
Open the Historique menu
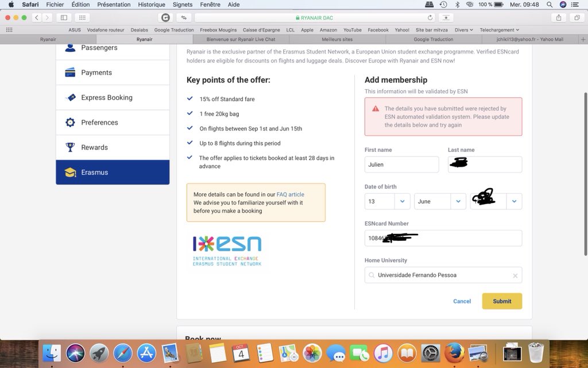[152, 5]
